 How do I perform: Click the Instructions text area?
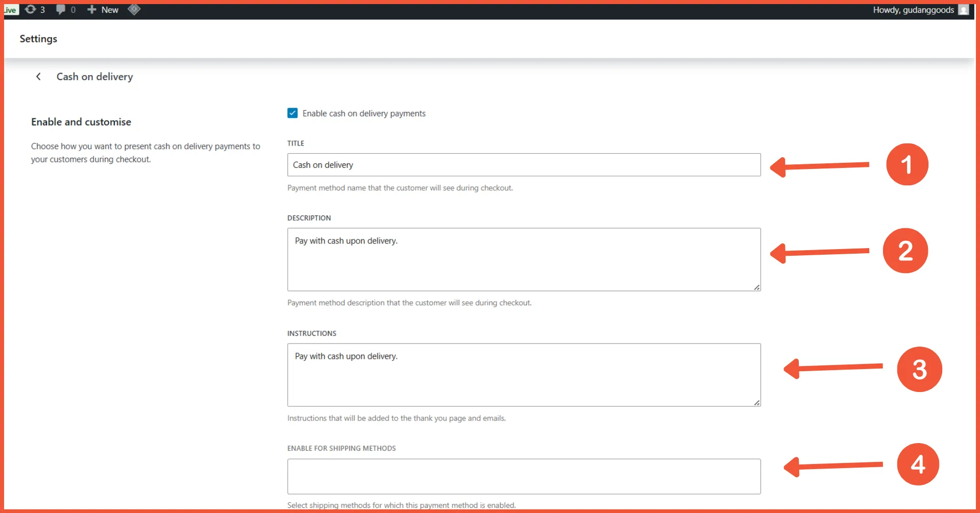click(x=524, y=375)
